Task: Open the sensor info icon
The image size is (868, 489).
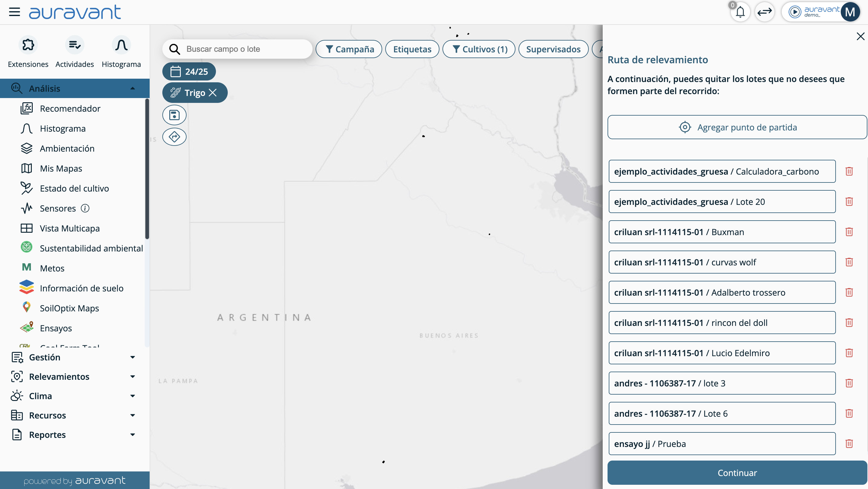Action: tap(85, 208)
